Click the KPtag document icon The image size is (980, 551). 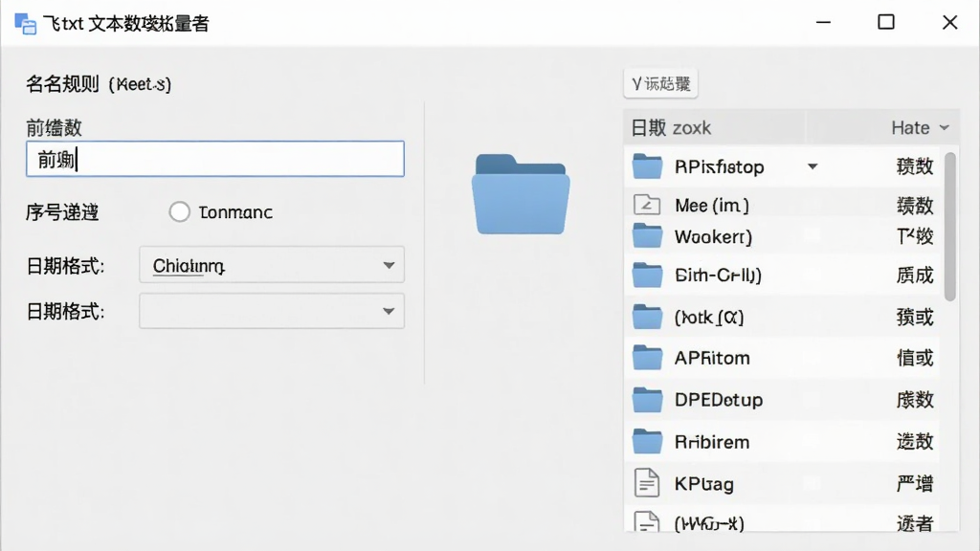[647, 483]
